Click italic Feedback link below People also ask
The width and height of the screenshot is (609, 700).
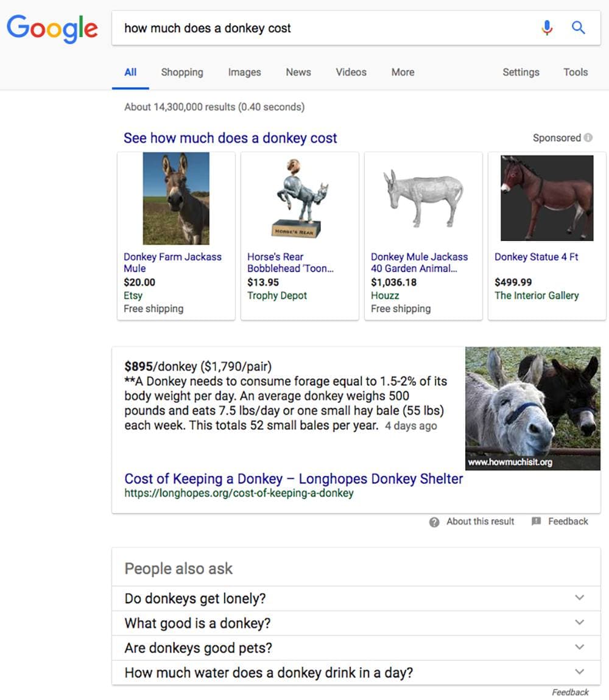click(570, 692)
